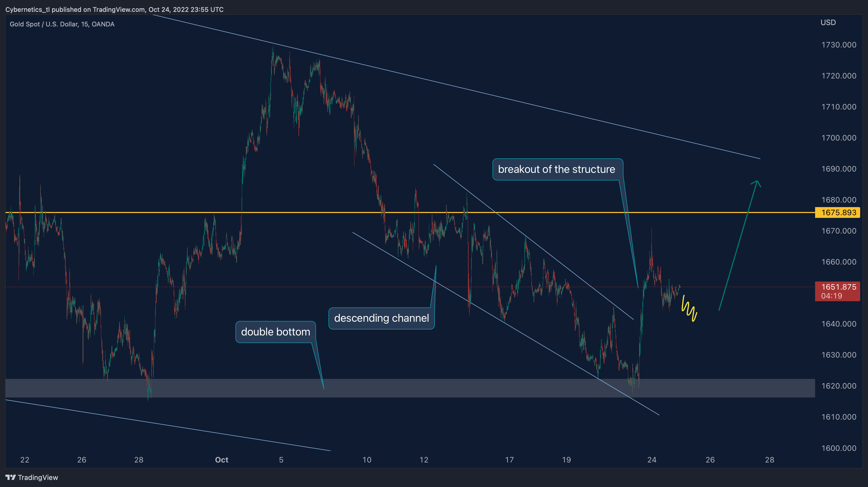Click the USD currency label
This screenshot has height=487, width=868.
click(828, 23)
